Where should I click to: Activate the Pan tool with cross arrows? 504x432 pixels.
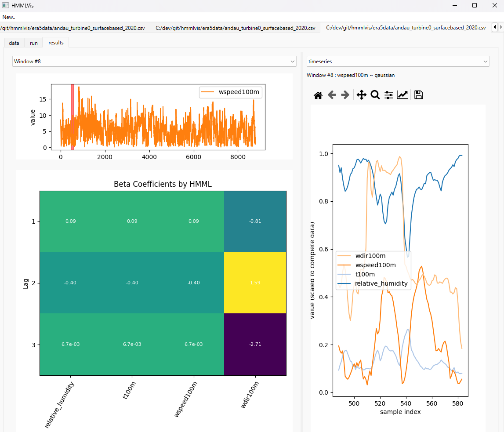point(361,95)
